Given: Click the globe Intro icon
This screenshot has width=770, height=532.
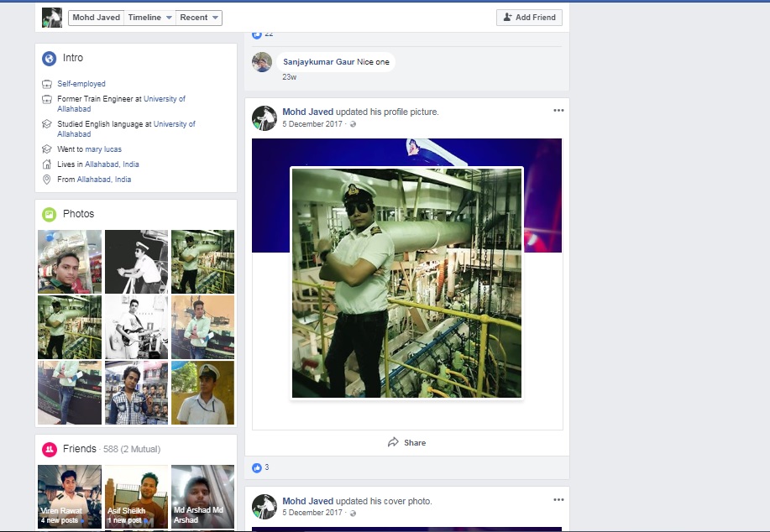Looking at the screenshot, I should point(49,58).
